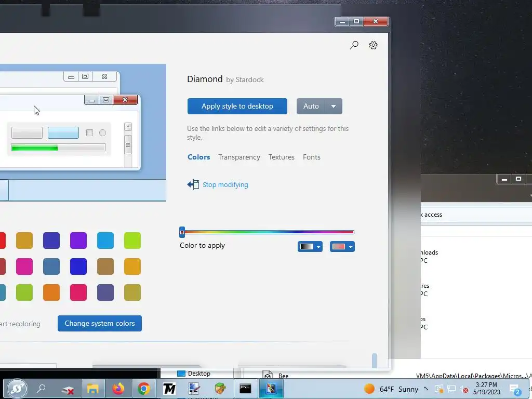Switch to the Fonts tab

312,157
